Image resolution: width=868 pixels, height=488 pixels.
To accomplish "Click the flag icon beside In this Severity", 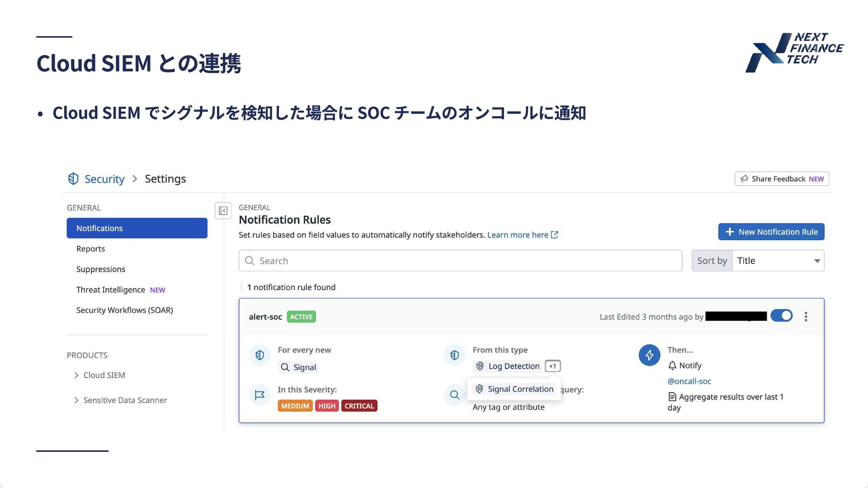I will tap(259, 395).
